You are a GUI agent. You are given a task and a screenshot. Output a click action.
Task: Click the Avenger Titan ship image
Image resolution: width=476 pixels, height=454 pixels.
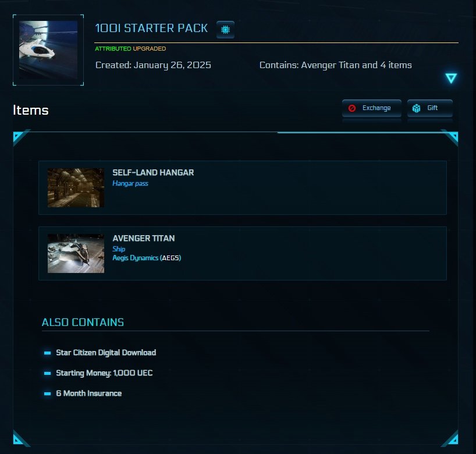click(x=76, y=253)
